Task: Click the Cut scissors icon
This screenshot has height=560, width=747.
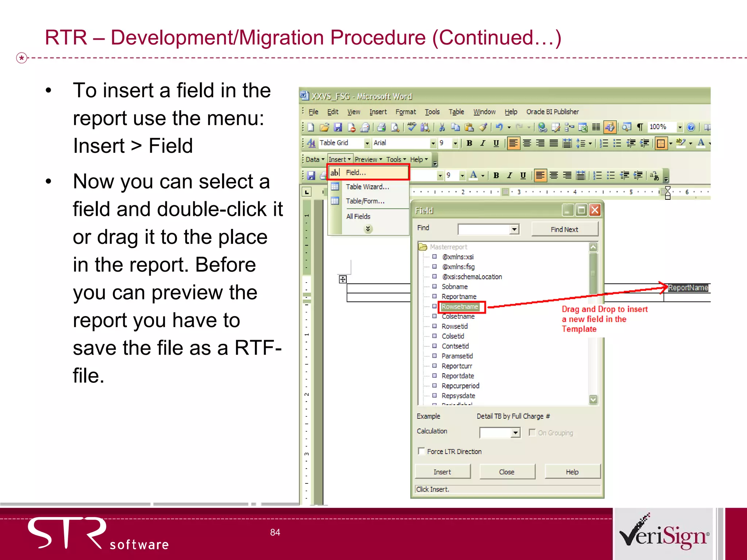Action: pos(442,127)
